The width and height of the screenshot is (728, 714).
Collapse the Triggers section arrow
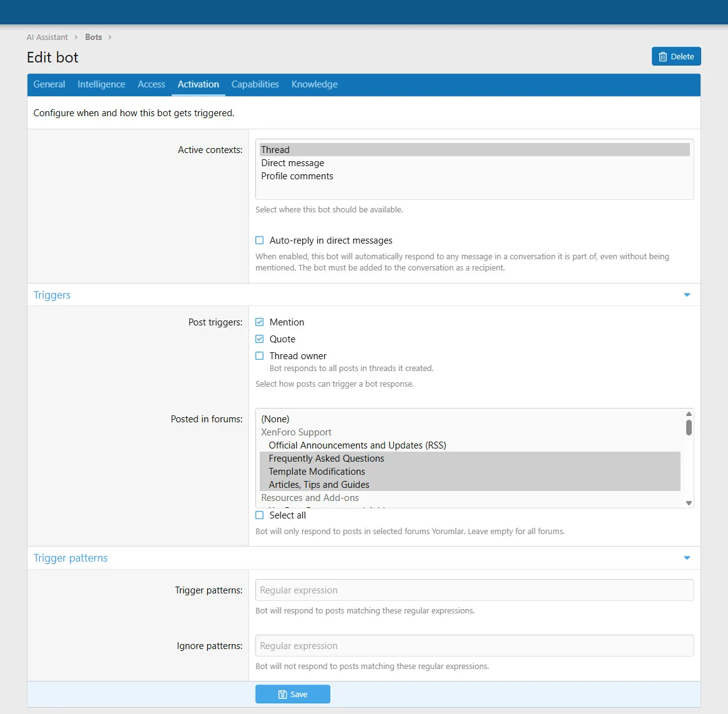pos(687,295)
